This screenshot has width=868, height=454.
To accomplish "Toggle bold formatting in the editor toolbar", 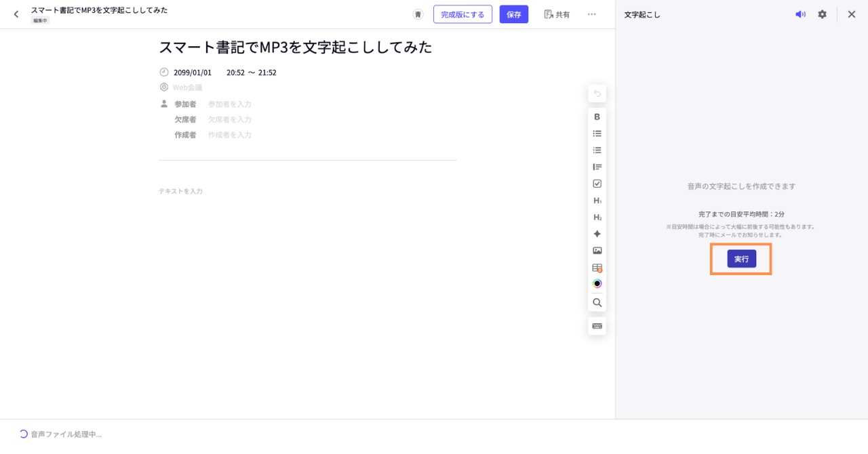I will click(x=597, y=117).
